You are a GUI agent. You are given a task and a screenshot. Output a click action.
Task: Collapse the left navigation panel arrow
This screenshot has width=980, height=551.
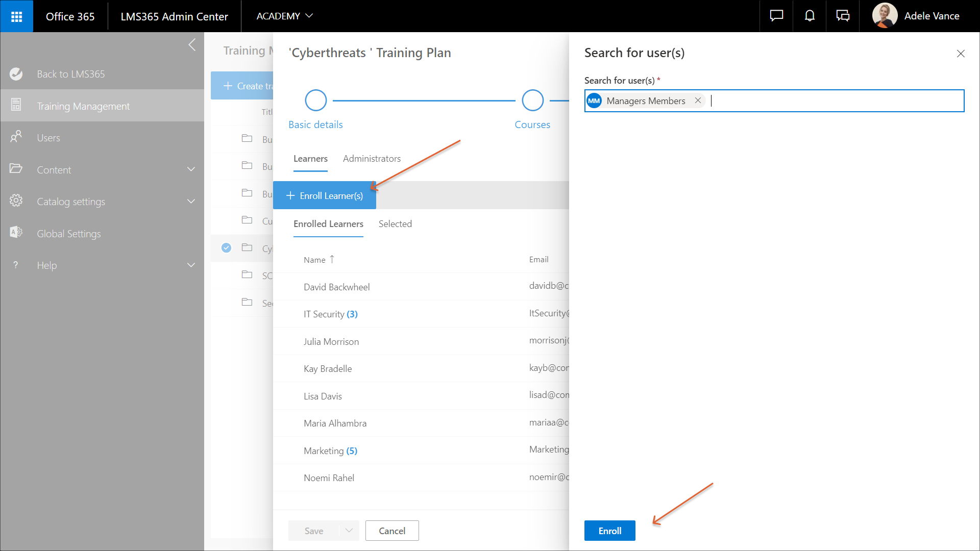pyautogui.click(x=192, y=45)
